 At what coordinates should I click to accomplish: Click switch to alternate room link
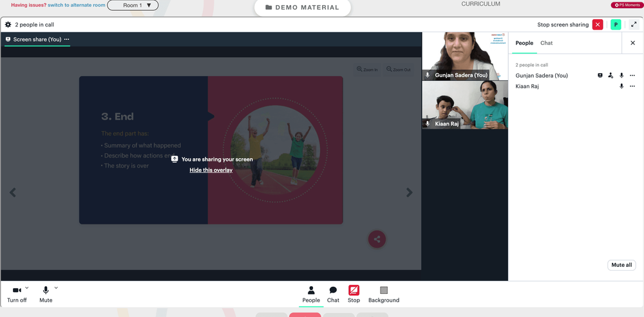point(77,5)
